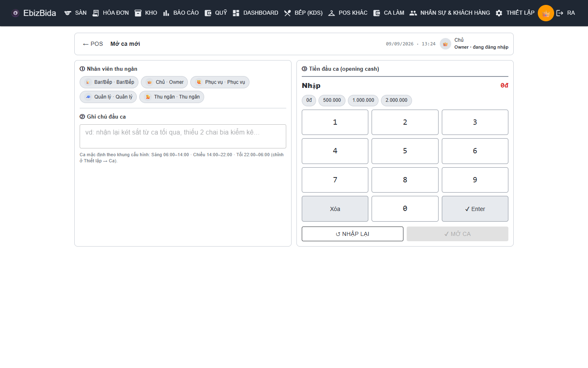Tap keypad digit 3
This screenshot has height=368, width=588.
click(x=475, y=122)
